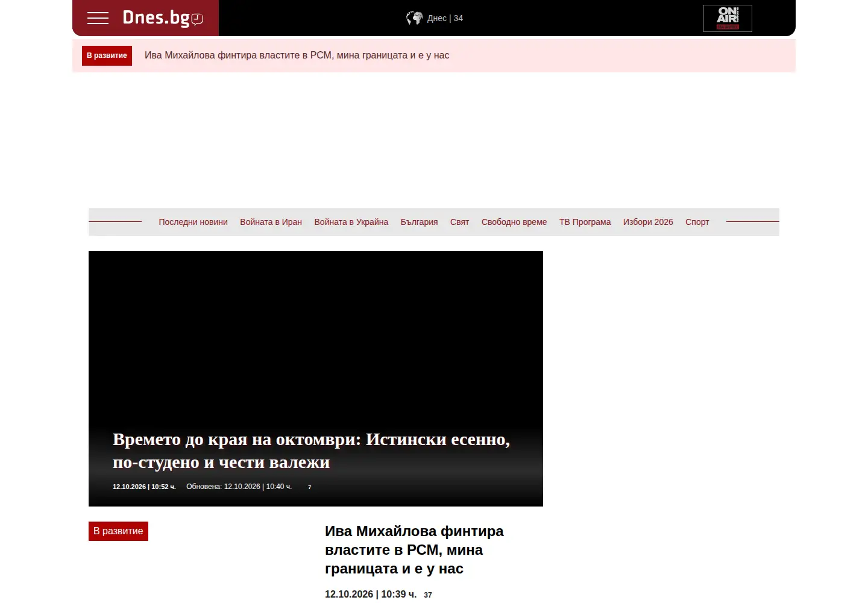Go to Последни новини section
This screenshot has height=603, width=868.
pos(193,222)
